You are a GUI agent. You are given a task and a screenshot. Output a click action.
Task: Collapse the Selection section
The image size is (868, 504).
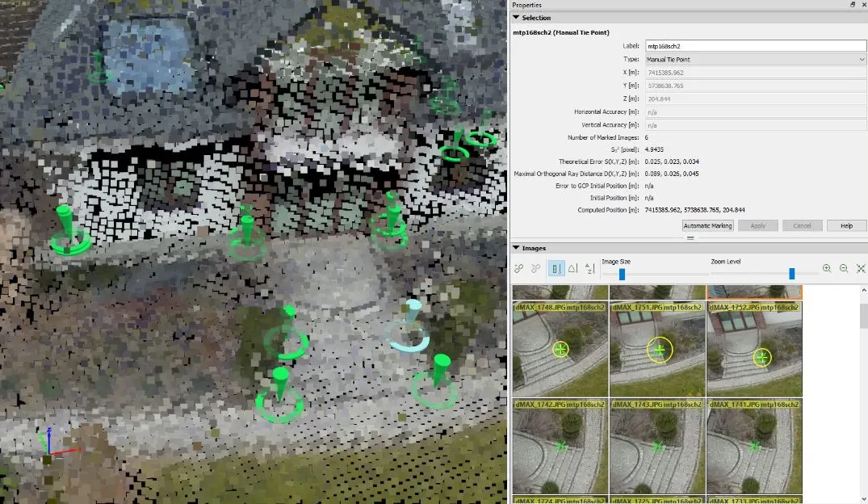[x=517, y=18]
